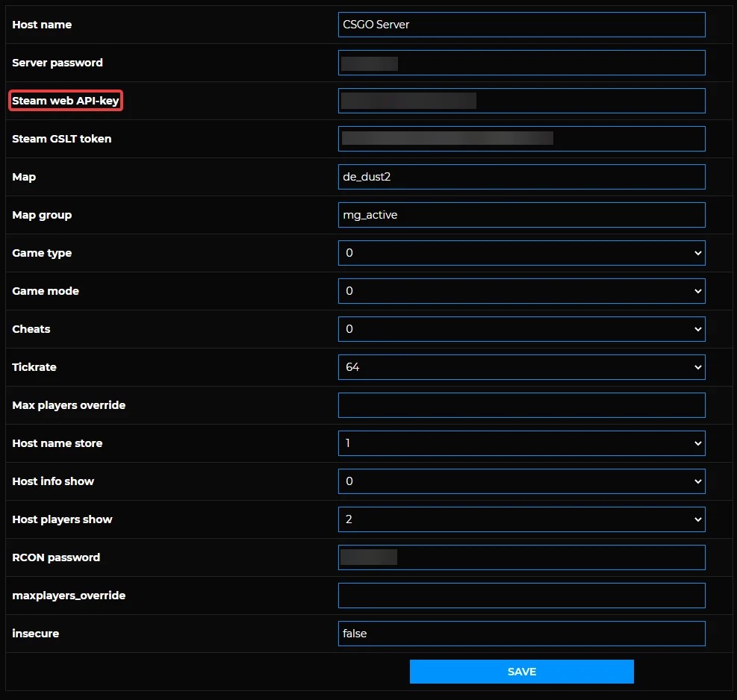The width and height of the screenshot is (737, 700).
Task: Click the Steam GSLT token label
Action: pos(62,139)
